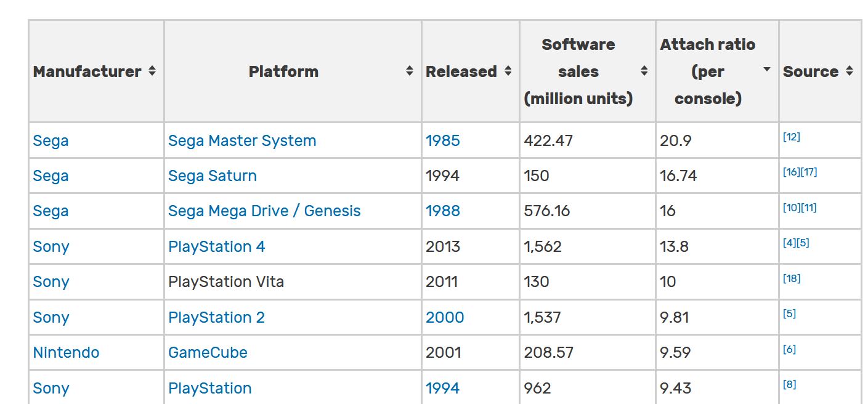The width and height of the screenshot is (868, 404).
Task: Select the 208.57 software sales cell
Action: tap(587, 352)
